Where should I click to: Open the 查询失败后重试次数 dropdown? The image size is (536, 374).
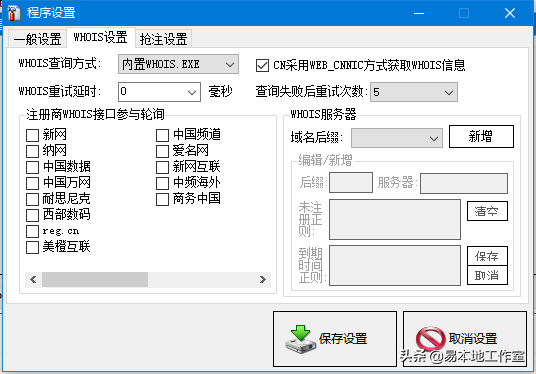coord(414,92)
